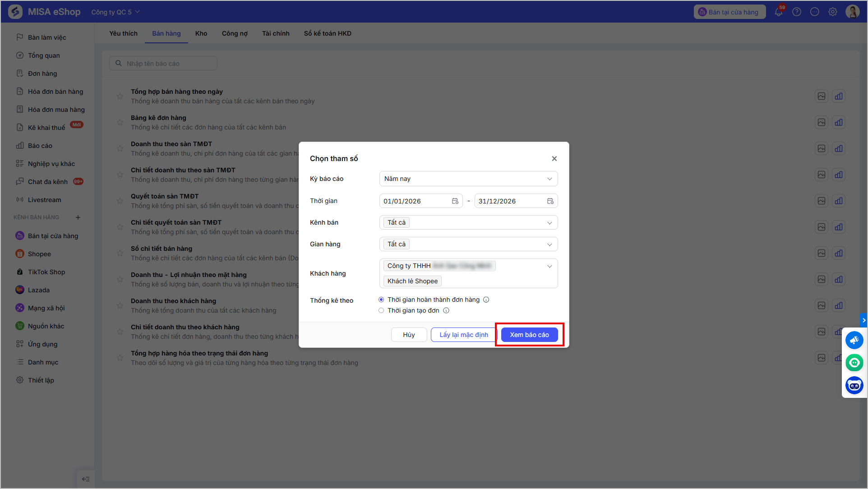
Task: Open chart view for Bảng kê đơn hàng
Action: pyautogui.click(x=839, y=122)
